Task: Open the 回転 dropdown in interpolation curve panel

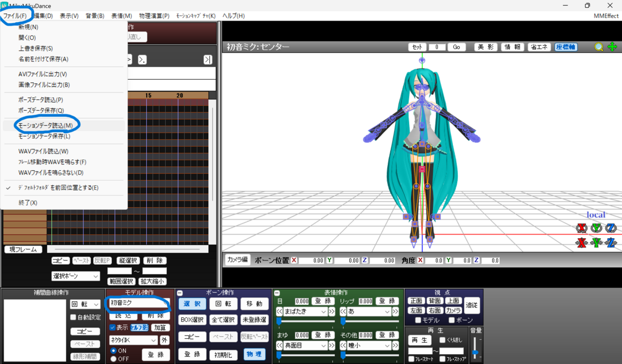Action: (x=85, y=304)
